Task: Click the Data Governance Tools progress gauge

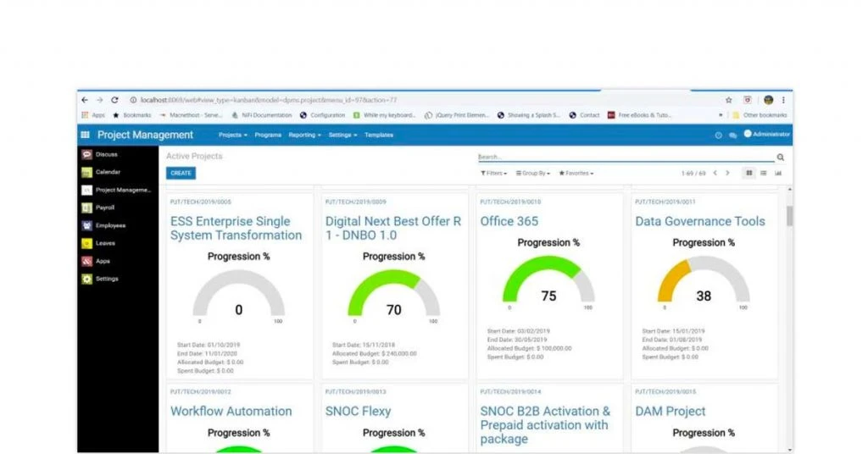Action: pyautogui.click(x=704, y=281)
